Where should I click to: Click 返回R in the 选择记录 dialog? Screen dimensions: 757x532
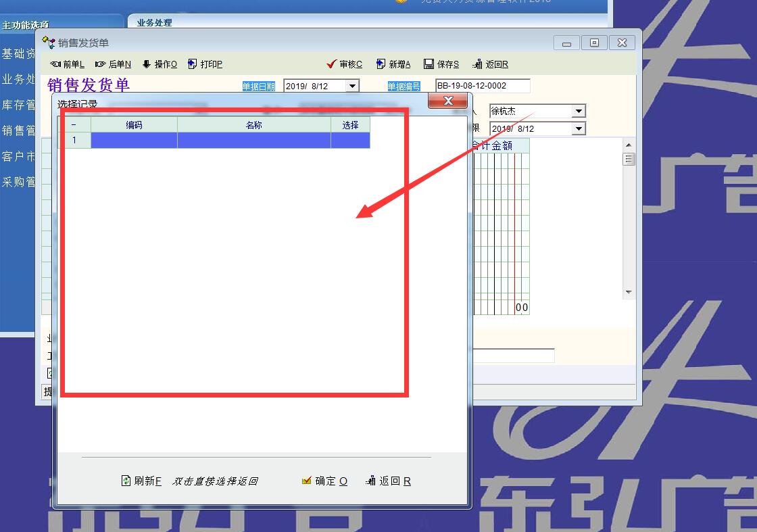[x=389, y=481]
